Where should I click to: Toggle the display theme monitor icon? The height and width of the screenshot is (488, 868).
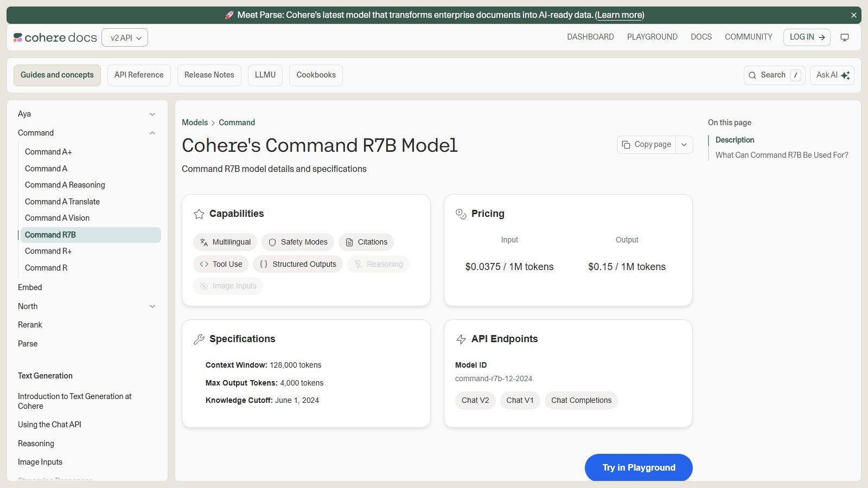(845, 37)
